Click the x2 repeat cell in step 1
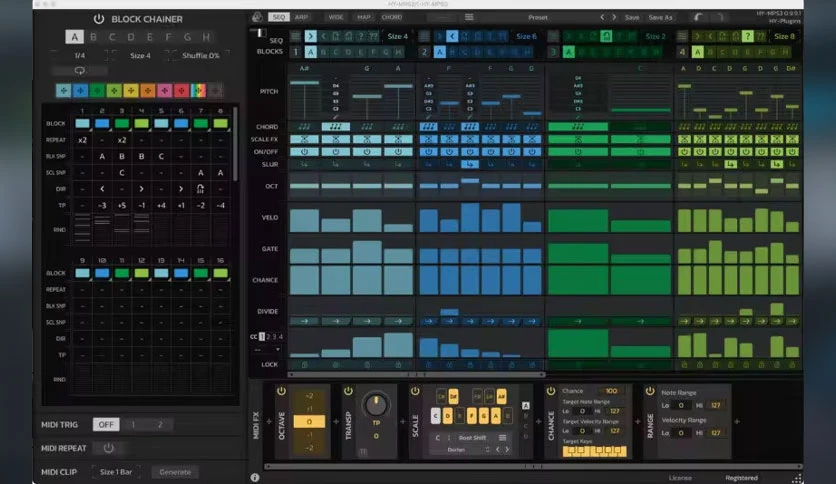836x484 pixels. tap(82, 140)
